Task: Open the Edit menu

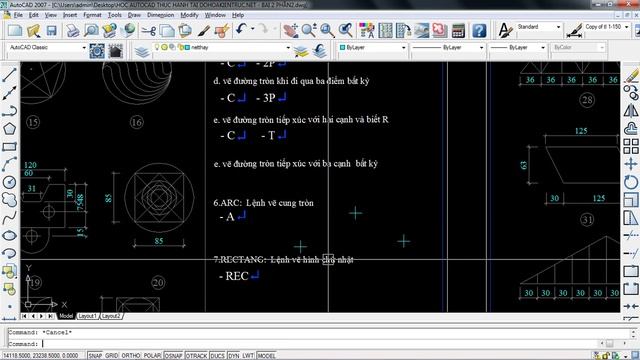Action: click(33, 15)
